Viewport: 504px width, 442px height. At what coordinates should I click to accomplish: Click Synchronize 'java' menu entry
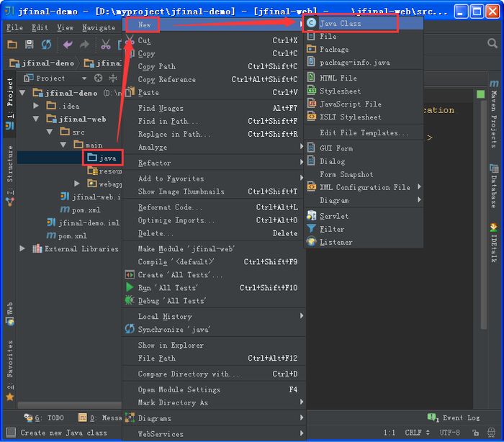[214, 329]
